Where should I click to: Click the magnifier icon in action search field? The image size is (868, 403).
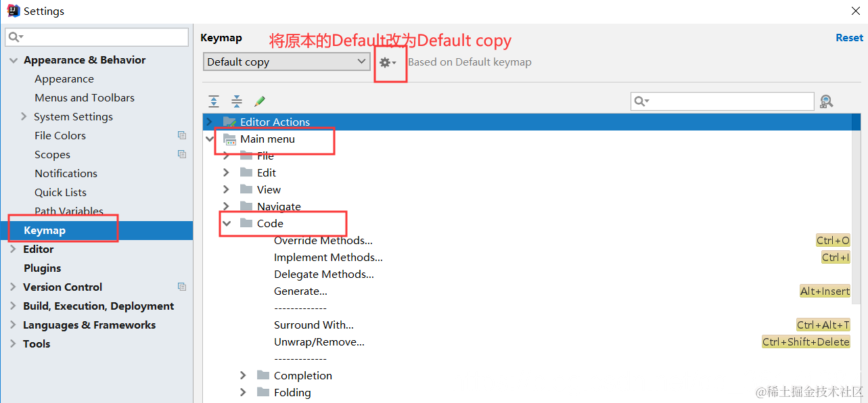(642, 101)
